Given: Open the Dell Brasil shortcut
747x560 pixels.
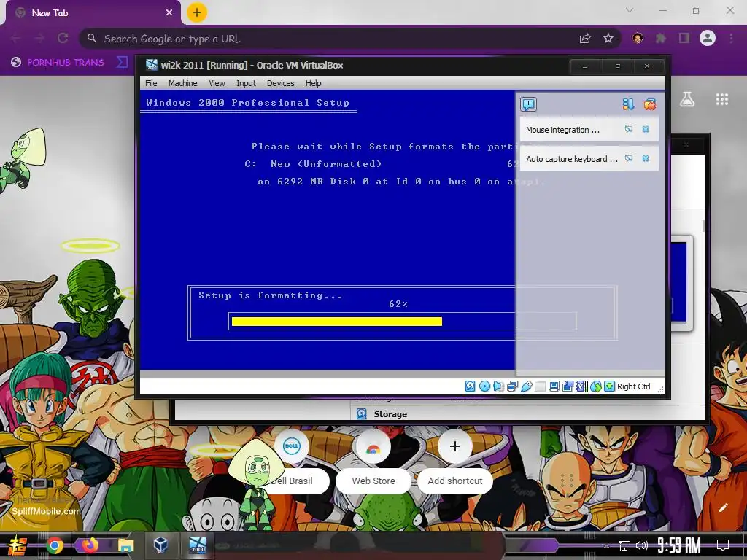Looking at the screenshot, I should [x=292, y=462].
